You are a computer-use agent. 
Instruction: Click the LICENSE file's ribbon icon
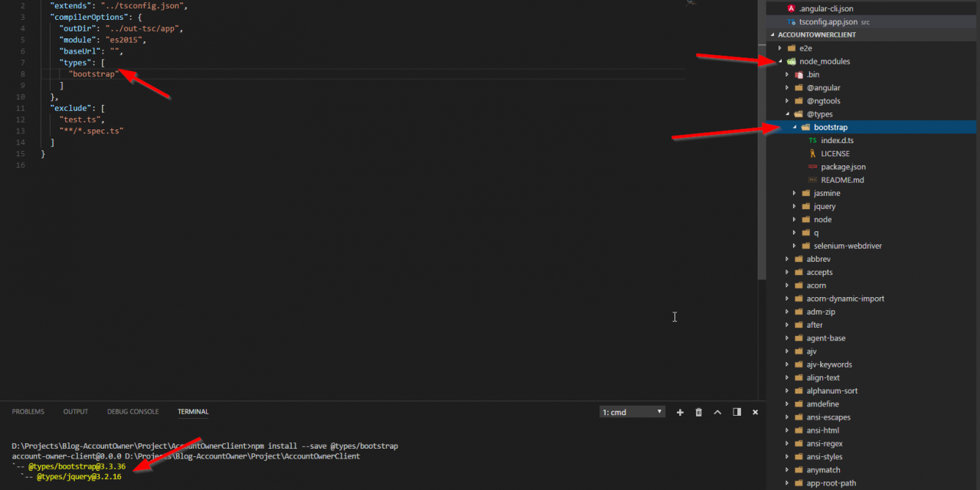pos(812,154)
